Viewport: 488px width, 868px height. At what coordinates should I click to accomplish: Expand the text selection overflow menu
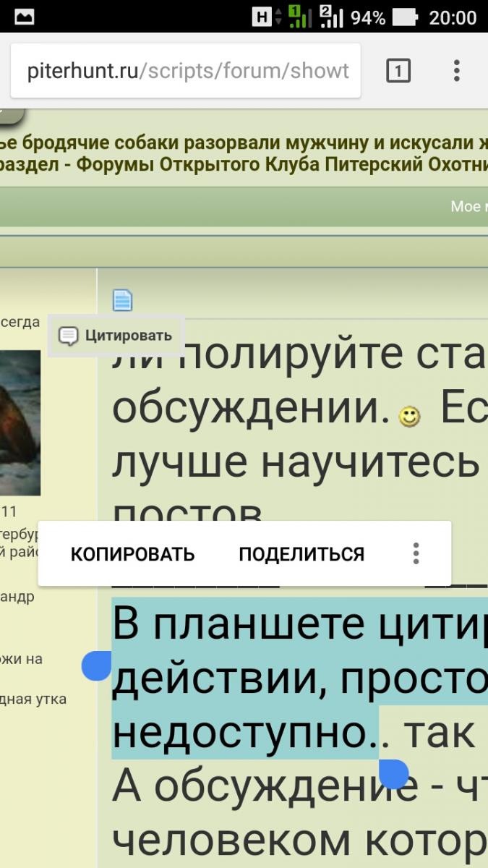coord(416,554)
